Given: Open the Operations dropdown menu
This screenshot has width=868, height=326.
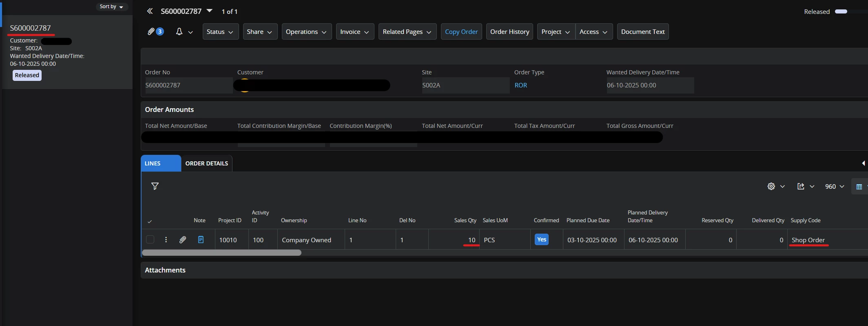Looking at the screenshot, I should pyautogui.click(x=306, y=31).
